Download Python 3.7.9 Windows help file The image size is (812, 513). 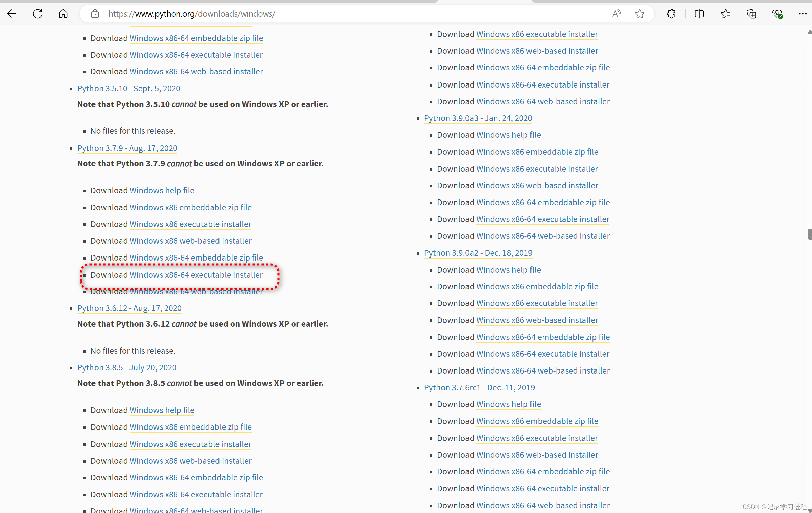pyautogui.click(x=162, y=190)
